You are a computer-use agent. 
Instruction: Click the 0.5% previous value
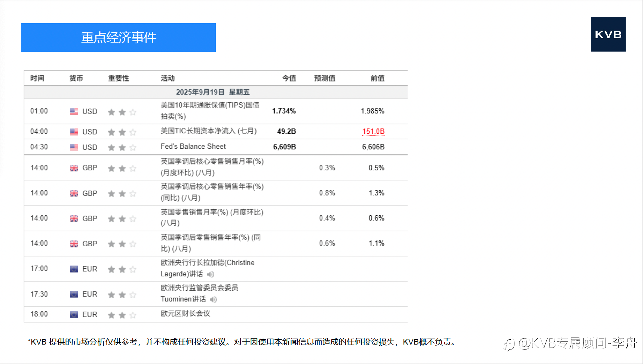(377, 168)
